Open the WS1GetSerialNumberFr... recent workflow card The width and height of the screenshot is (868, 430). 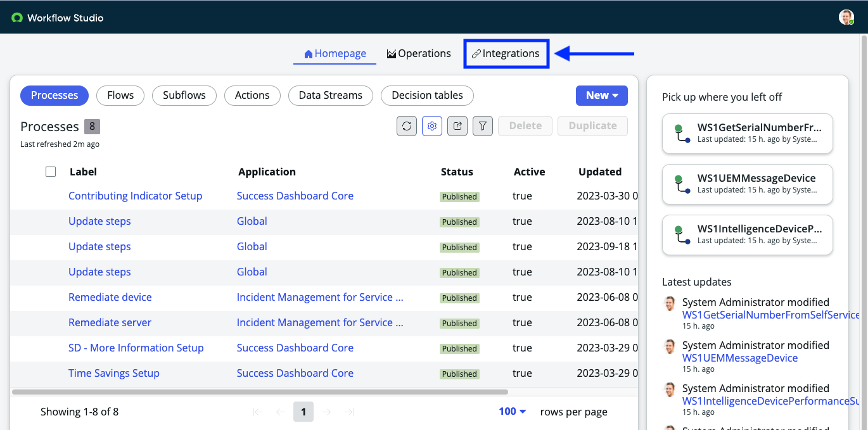click(x=747, y=134)
